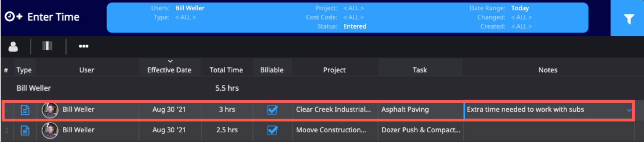
Task: Click the Status Entered filter value
Action: click(355, 26)
